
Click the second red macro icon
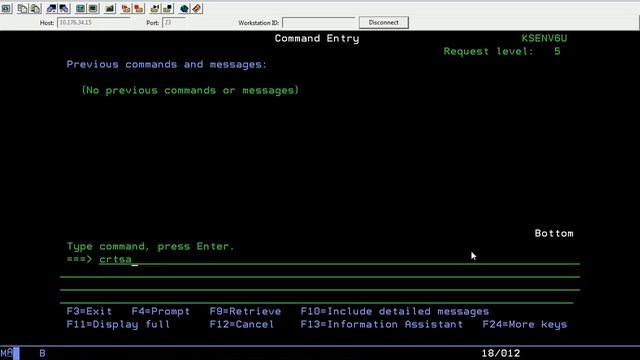pyautogui.click(x=139, y=9)
